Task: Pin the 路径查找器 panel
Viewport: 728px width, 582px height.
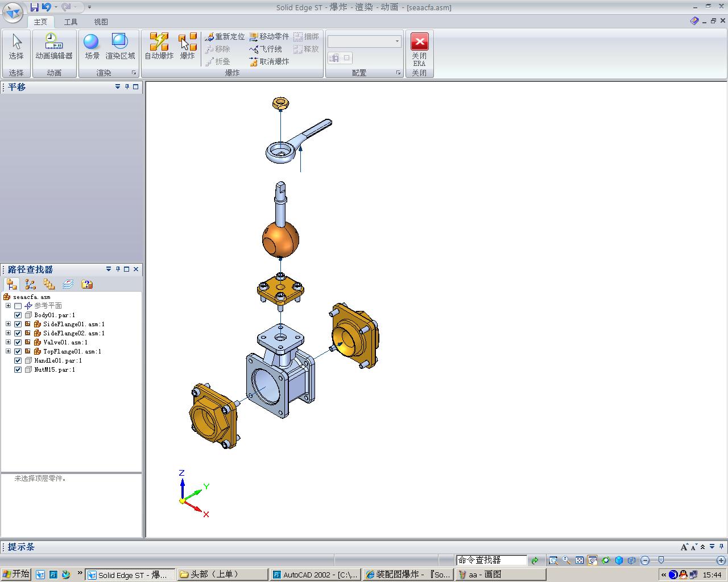Action: [x=118, y=269]
